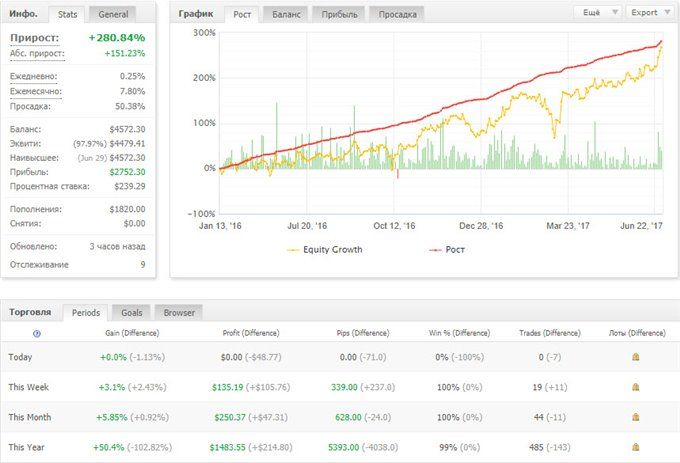Click This Week profit $135.19
Screen dimensions: 680x463
[228, 387]
